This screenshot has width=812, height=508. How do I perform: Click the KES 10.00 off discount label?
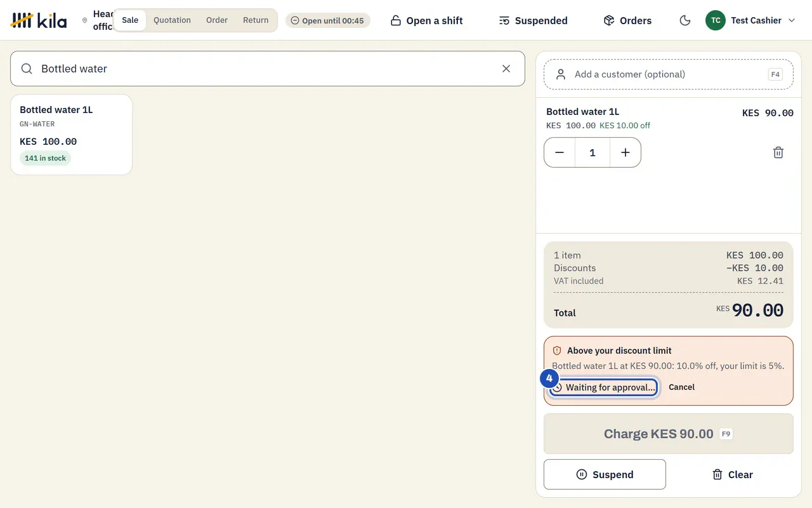click(x=625, y=125)
